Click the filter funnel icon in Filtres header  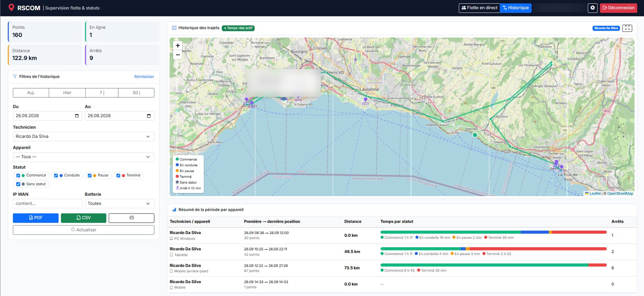coord(15,77)
